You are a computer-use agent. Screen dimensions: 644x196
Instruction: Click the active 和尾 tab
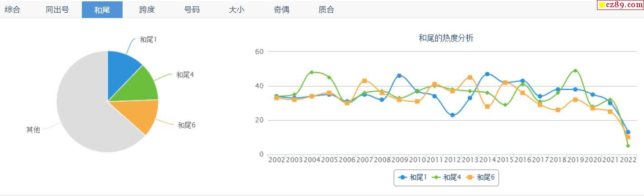point(102,9)
